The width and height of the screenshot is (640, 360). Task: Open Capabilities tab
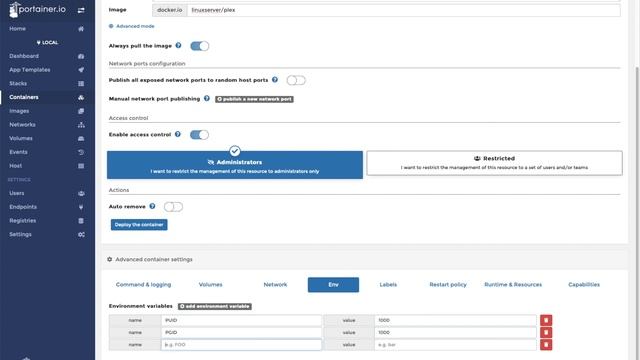584,284
